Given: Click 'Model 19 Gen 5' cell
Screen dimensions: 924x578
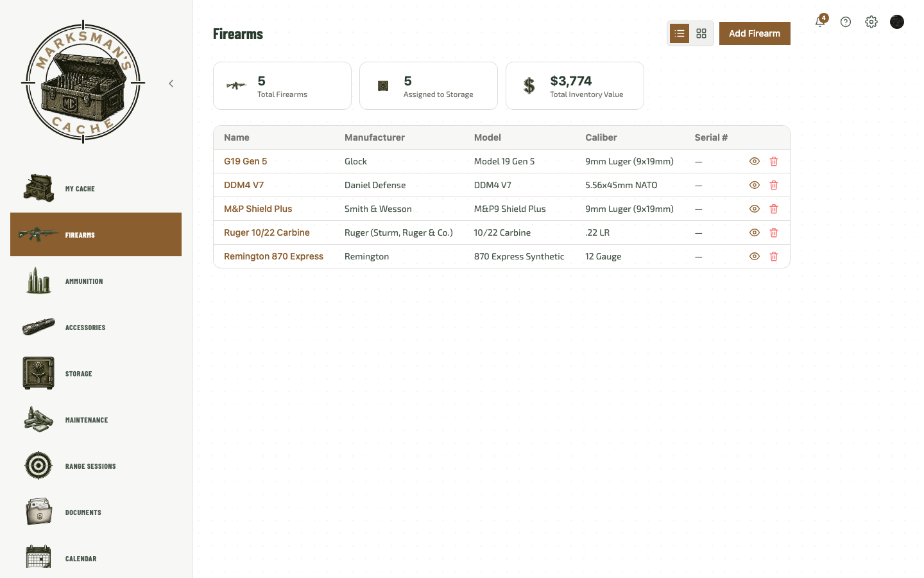Looking at the screenshot, I should point(504,161).
